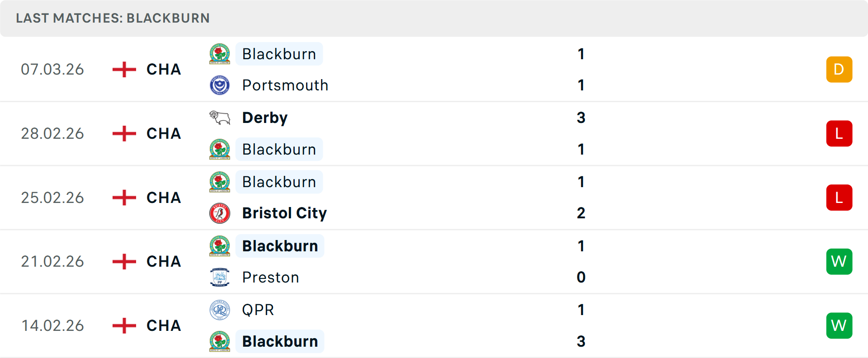The height and width of the screenshot is (358, 868).
Task: Click the QPR club crest
Action: 220,310
